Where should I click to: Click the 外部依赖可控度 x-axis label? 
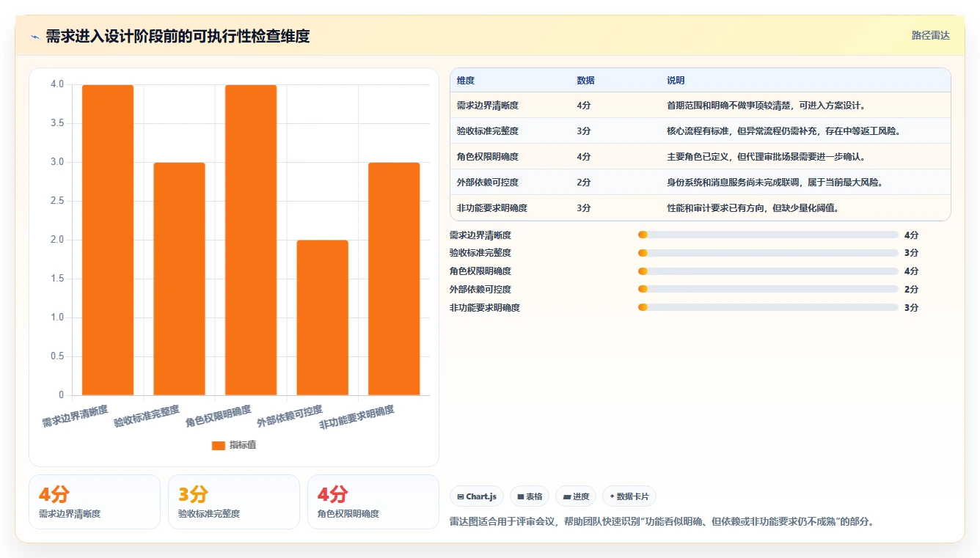[290, 416]
